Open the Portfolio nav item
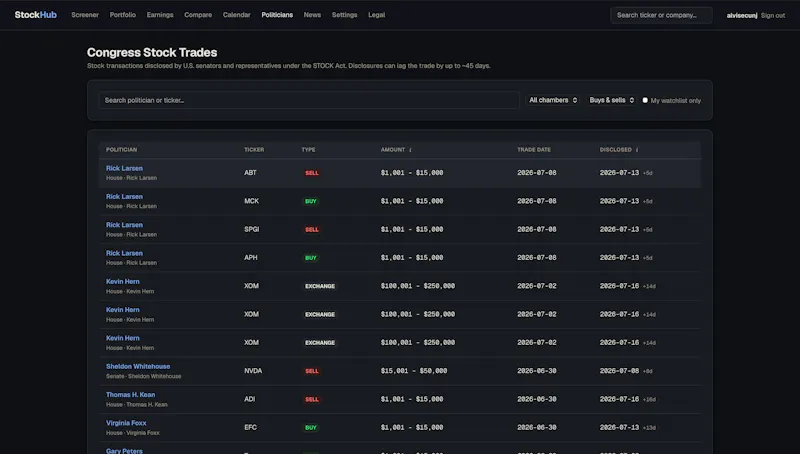The height and width of the screenshot is (454, 800). click(122, 15)
